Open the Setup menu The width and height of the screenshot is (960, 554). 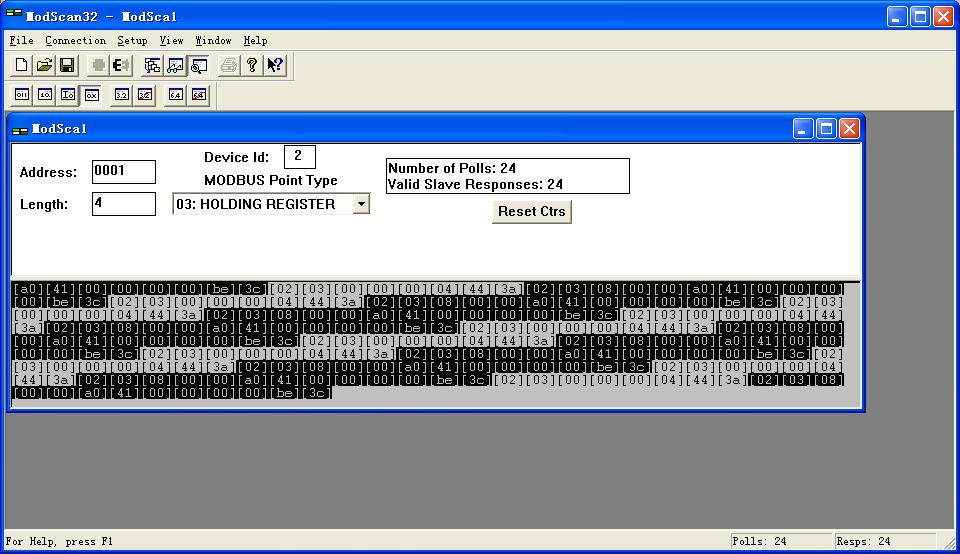pyautogui.click(x=132, y=40)
